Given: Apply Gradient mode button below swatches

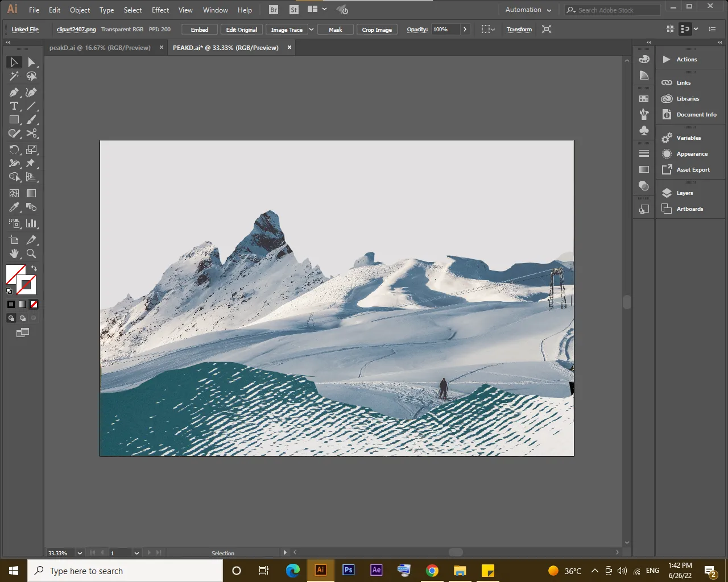Looking at the screenshot, I should tap(22, 305).
